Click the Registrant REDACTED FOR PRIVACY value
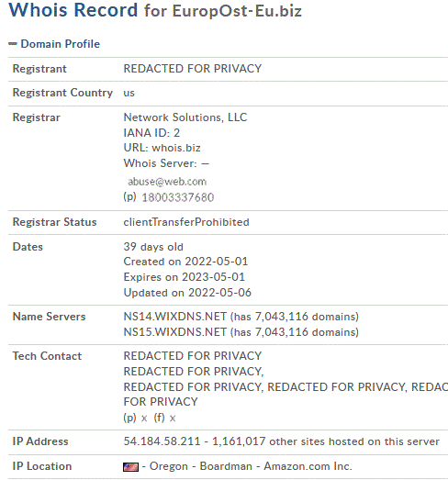 192,69
